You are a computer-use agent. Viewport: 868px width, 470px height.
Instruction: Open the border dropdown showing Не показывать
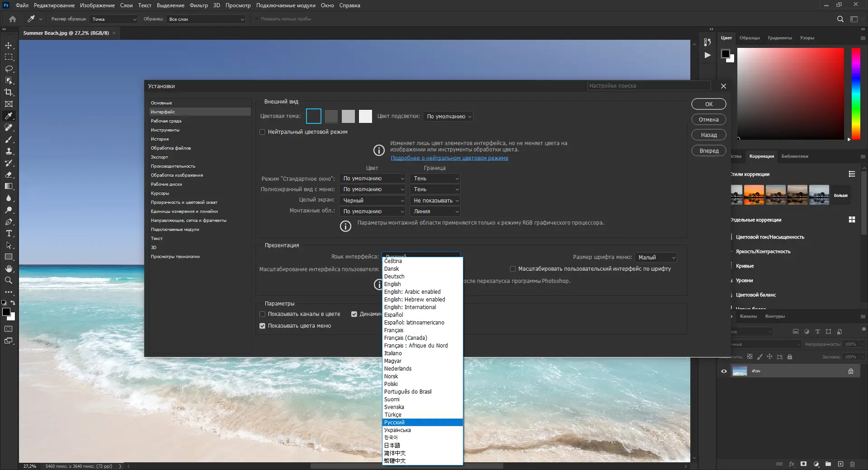pos(435,201)
